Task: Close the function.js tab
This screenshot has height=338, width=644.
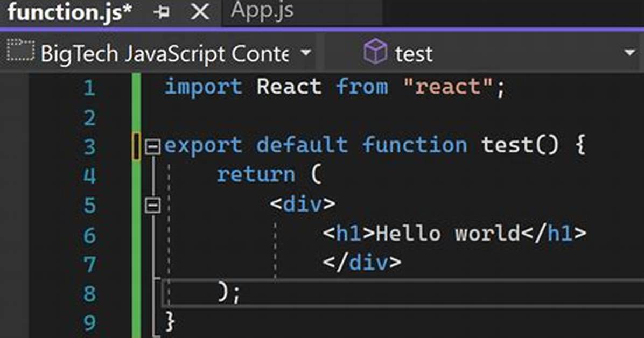Action: pyautogui.click(x=200, y=12)
